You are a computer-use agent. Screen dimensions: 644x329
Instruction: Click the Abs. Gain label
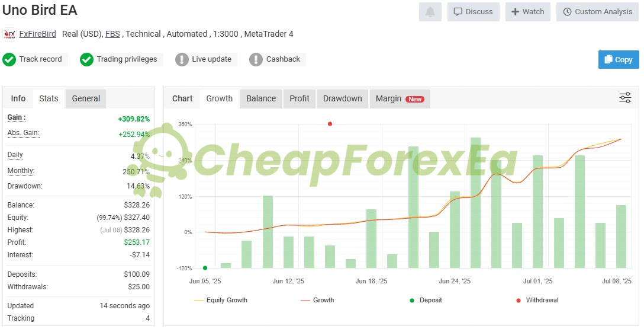(24, 133)
